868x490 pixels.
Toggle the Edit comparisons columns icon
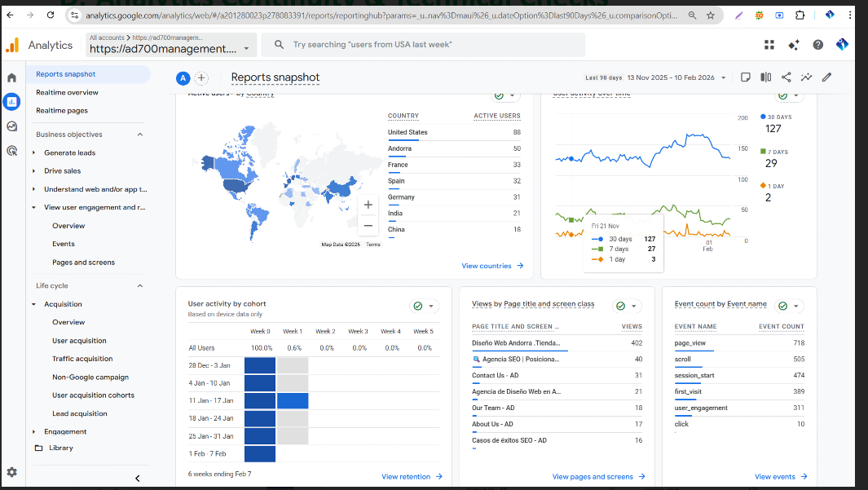point(765,77)
